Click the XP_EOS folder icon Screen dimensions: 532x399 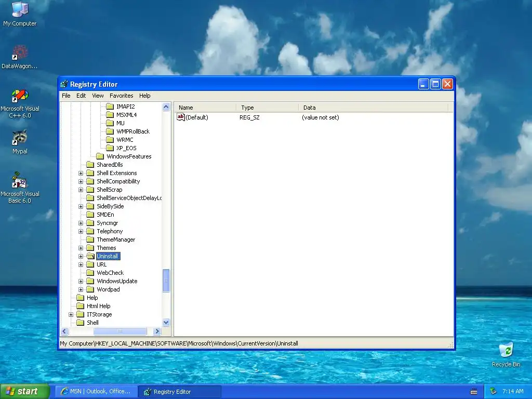[110, 148]
